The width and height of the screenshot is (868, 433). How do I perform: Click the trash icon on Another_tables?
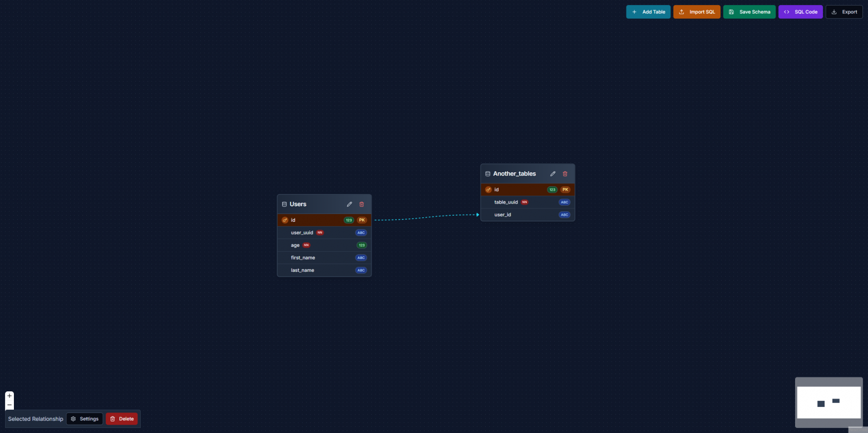click(565, 174)
